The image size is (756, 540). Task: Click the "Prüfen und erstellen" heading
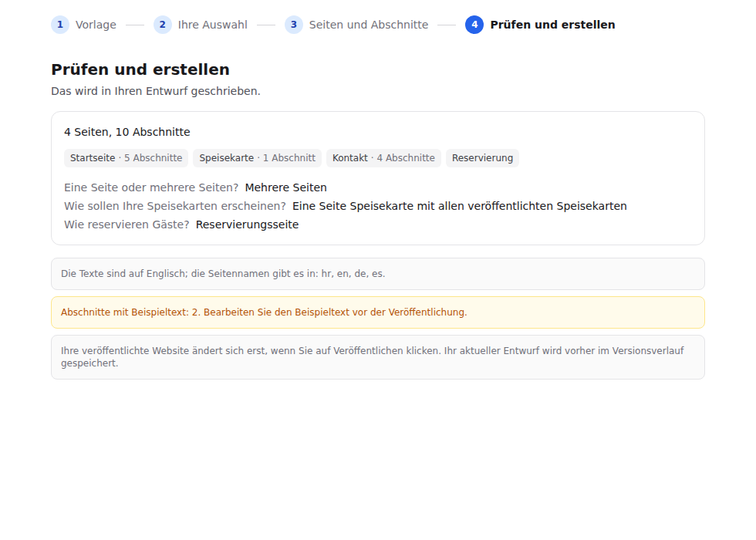[x=140, y=69]
